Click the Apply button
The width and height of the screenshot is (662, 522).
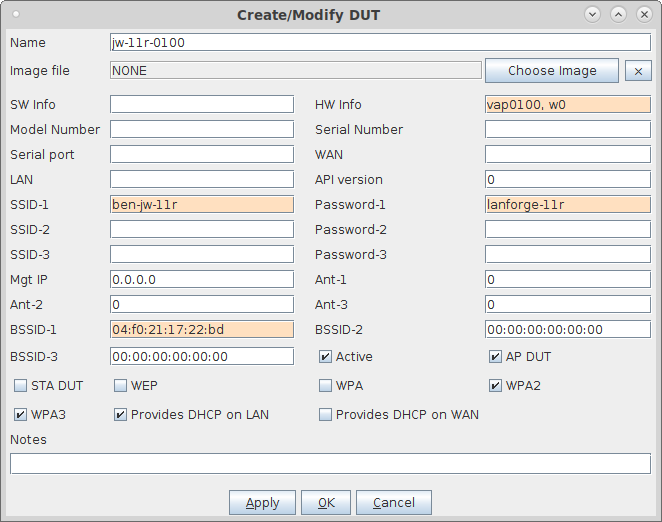(262, 502)
